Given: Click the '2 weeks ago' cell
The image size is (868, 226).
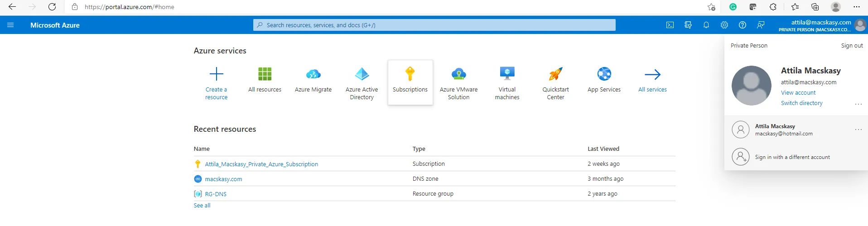Looking at the screenshot, I should 603,164.
